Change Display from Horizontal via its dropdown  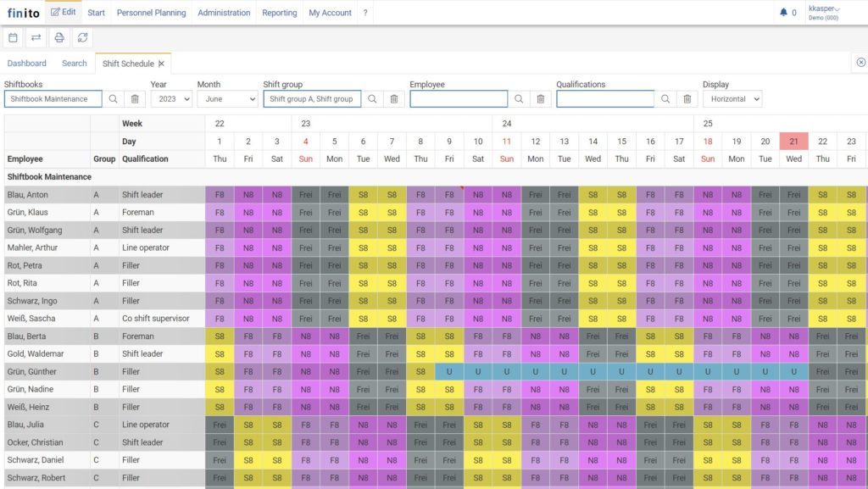coord(733,98)
